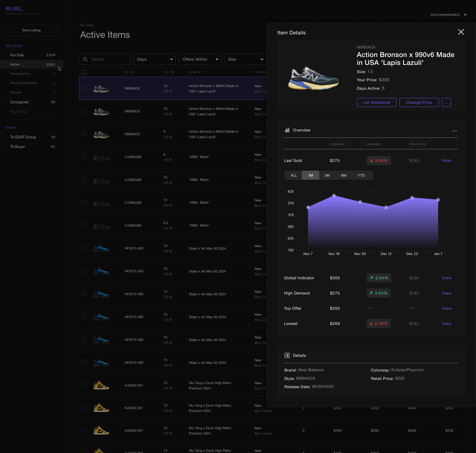This screenshot has width=476, height=453.
Task: Click the Global Indicator upward 5.04% badge
Action: [x=379, y=278]
